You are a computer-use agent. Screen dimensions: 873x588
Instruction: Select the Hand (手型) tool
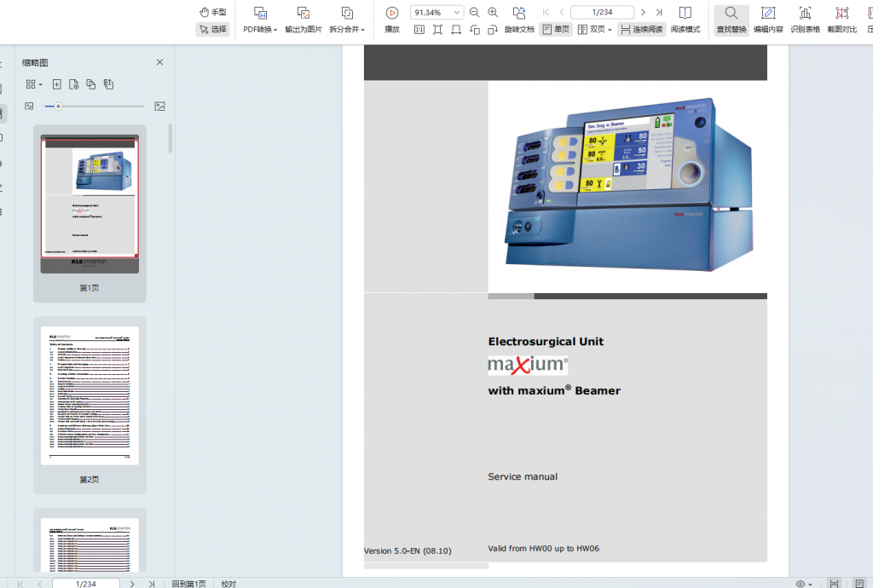212,12
